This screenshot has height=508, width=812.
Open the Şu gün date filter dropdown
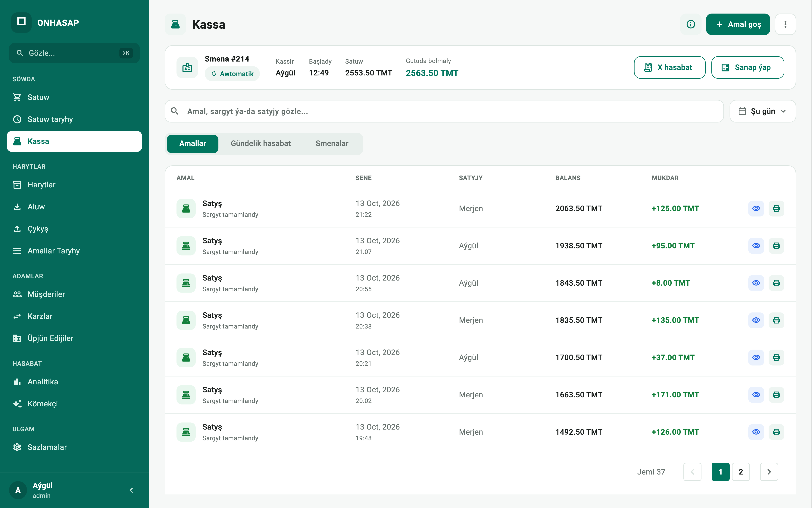[x=763, y=111]
